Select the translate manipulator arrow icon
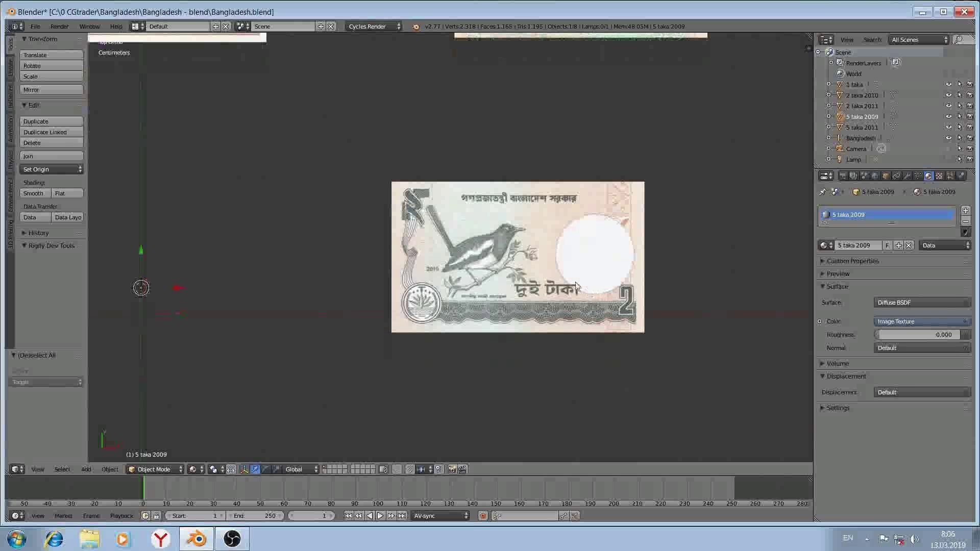Image resolution: width=980 pixels, height=551 pixels. [x=255, y=469]
